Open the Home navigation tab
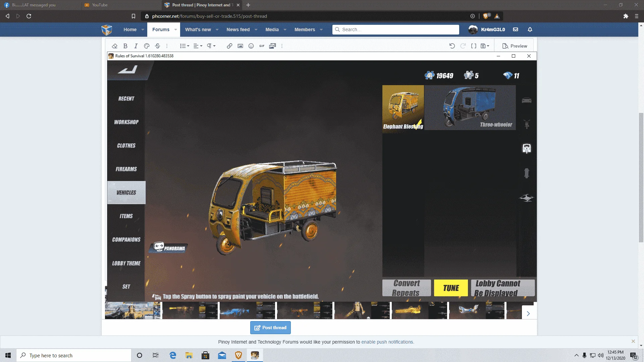Image resolution: width=644 pixels, height=362 pixels. point(130,29)
